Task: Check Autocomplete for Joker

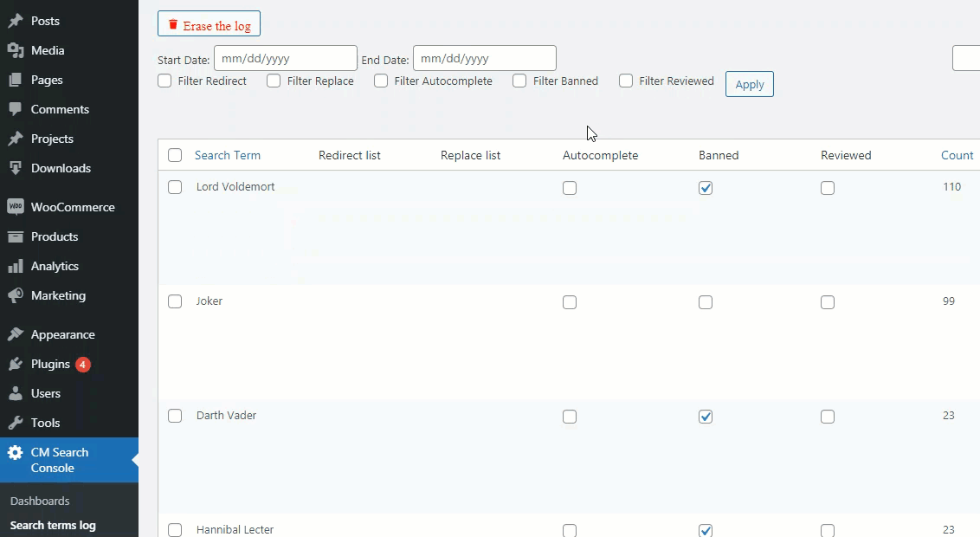Action: coord(570,302)
